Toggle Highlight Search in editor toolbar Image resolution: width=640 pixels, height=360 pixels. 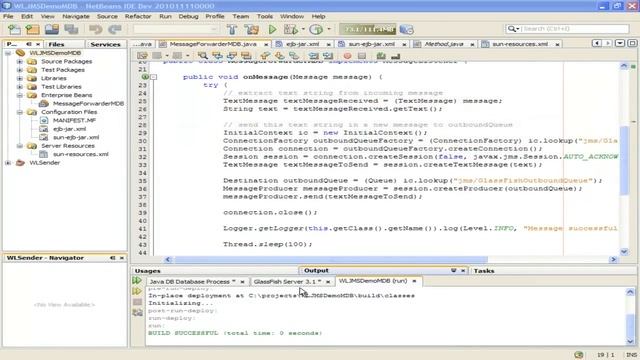click(246, 56)
